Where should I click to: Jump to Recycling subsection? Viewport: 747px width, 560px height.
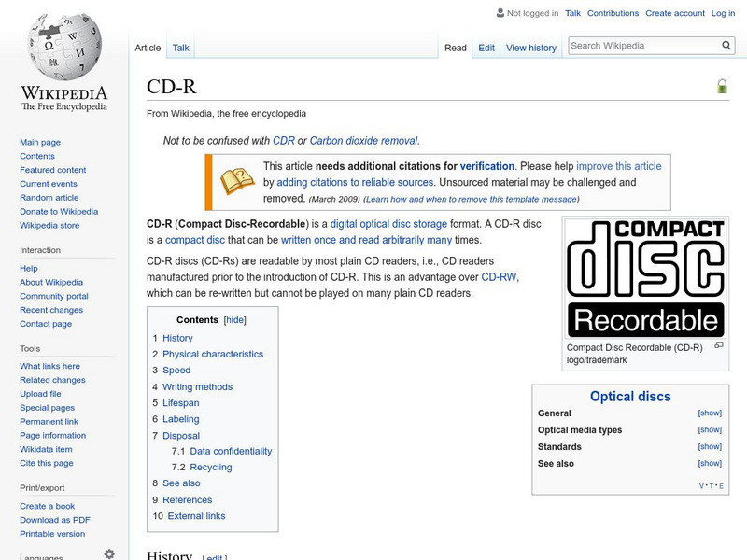tap(211, 468)
